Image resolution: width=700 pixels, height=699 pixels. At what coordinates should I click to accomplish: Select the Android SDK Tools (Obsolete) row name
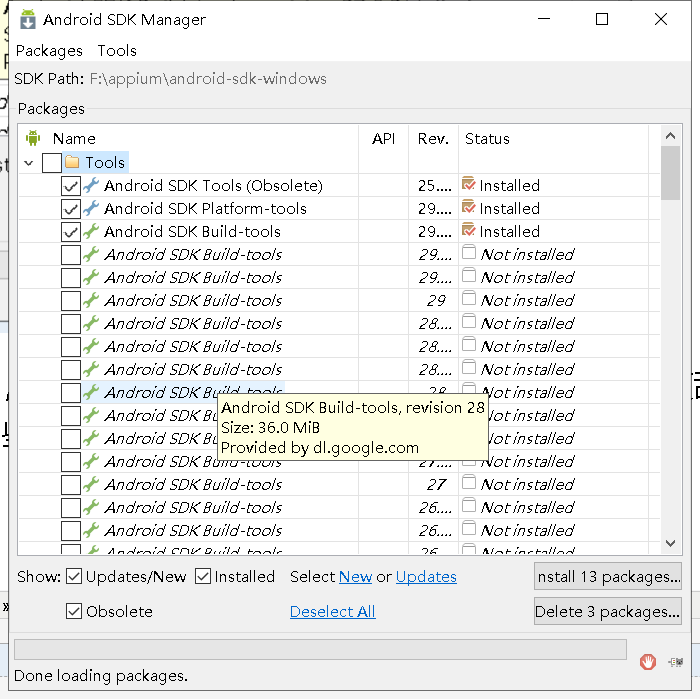(213, 185)
